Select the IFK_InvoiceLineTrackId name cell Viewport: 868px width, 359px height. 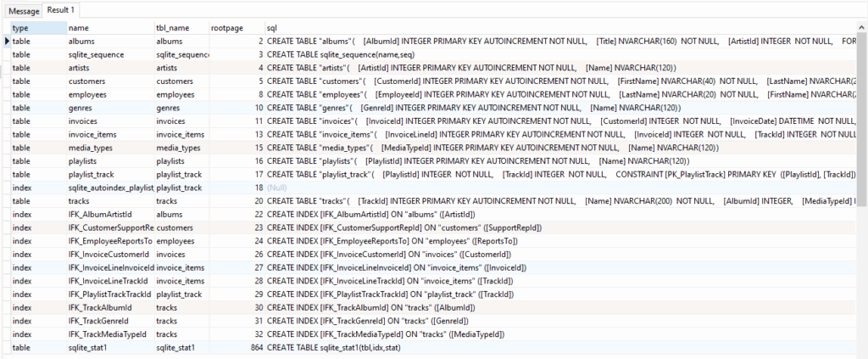click(x=110, y=280)
